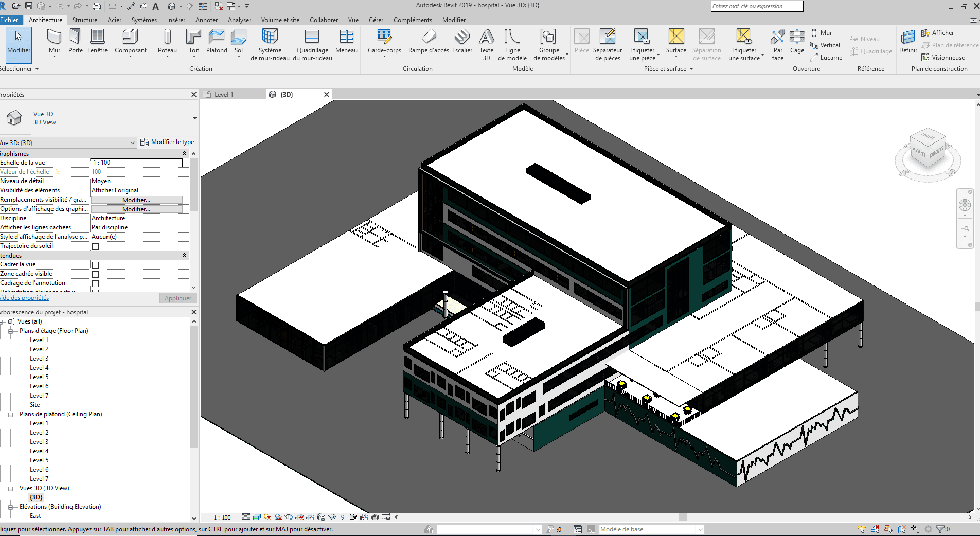Select the Cage shaft tool
The height and width of the screenshot is (536, 980).
(x=797, y=41)
